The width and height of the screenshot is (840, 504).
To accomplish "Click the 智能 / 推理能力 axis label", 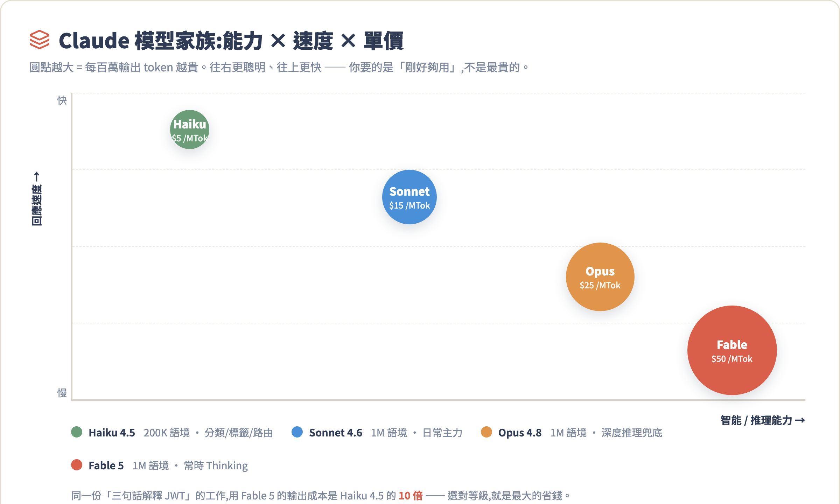I will [x=763, y=420].
